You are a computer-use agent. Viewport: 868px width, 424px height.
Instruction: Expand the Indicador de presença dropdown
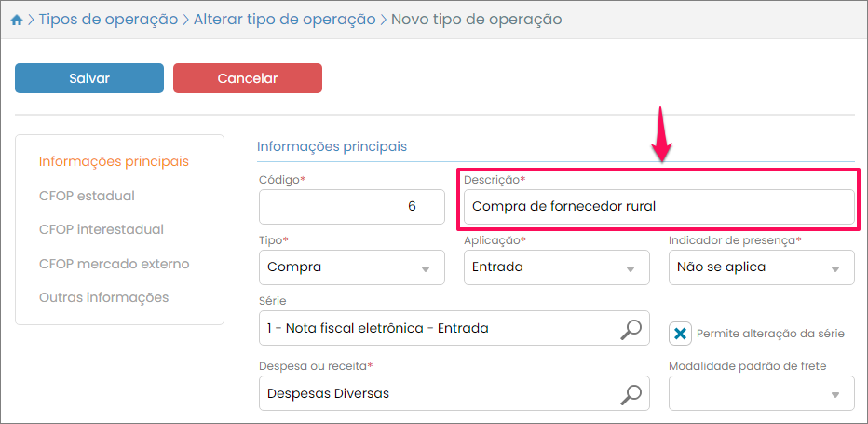click(x=761, y=267)
